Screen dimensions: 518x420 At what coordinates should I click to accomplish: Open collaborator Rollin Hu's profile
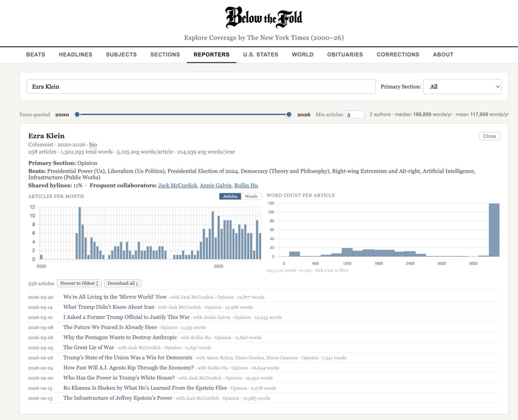point(246,185)
